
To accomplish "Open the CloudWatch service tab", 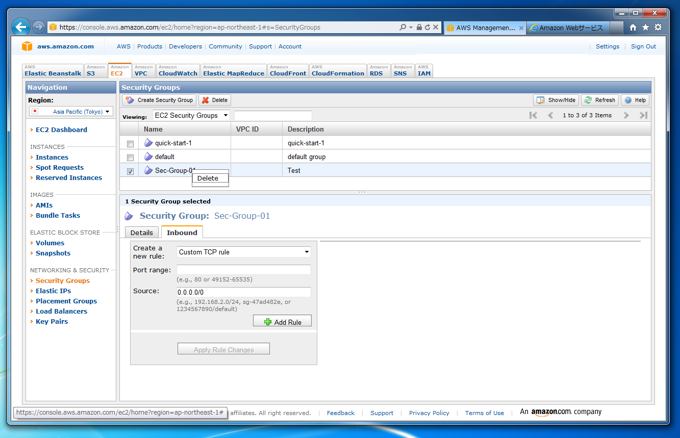I will 178,71.
